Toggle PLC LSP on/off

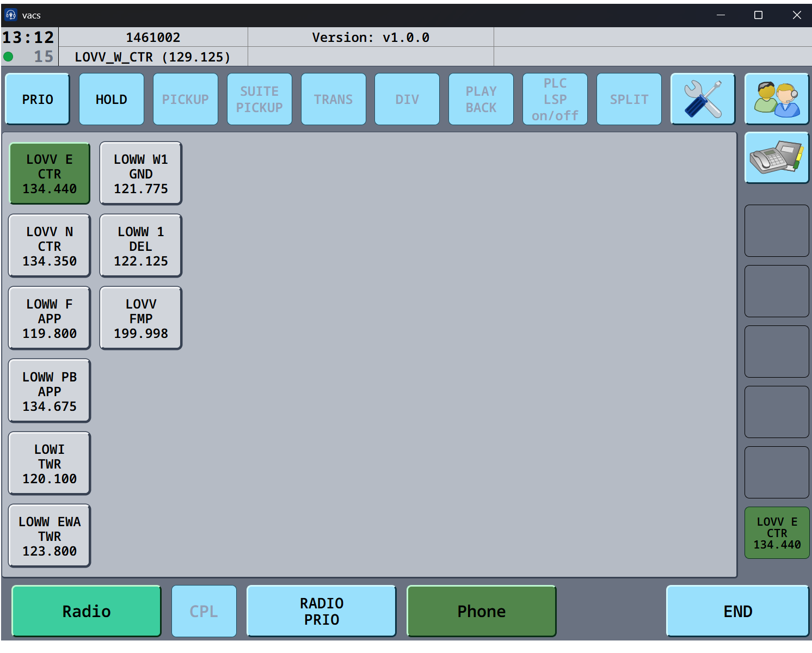click(x=555, y=99)
